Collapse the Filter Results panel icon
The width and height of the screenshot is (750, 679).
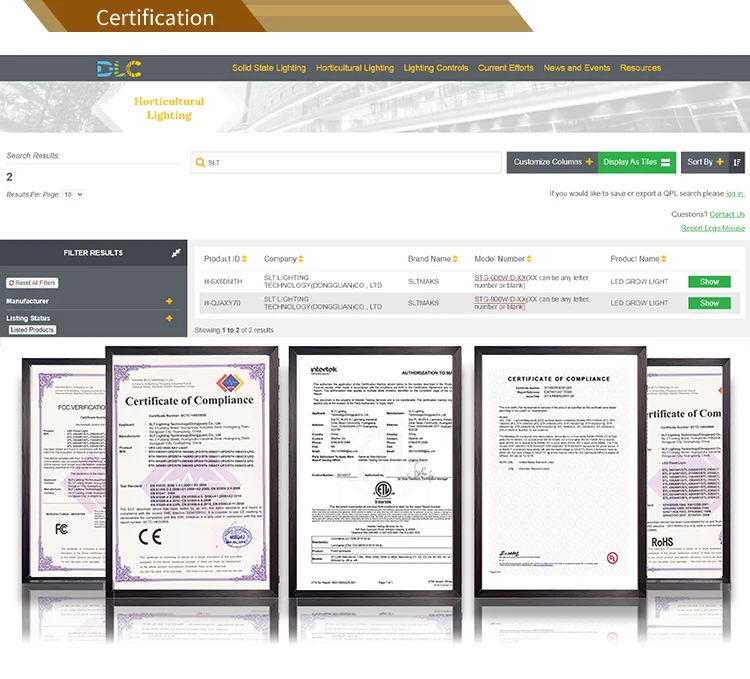point(176,253)
